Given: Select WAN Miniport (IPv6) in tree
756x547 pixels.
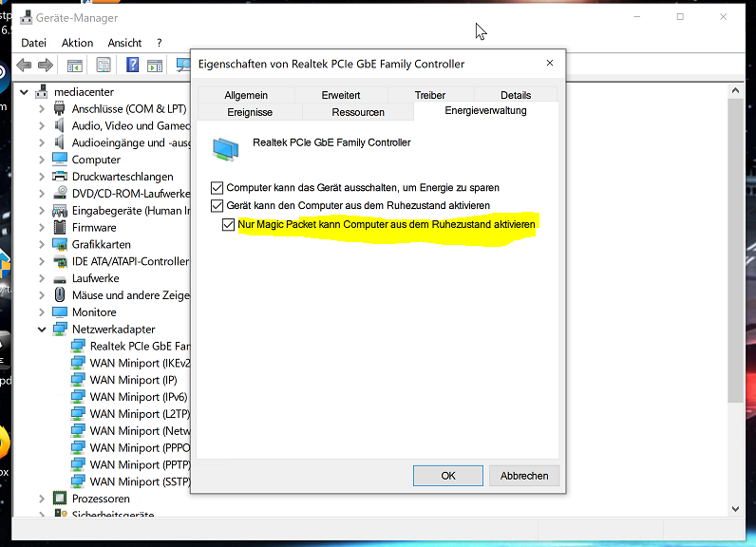Looking at the screenshot, I should (139, 397).
